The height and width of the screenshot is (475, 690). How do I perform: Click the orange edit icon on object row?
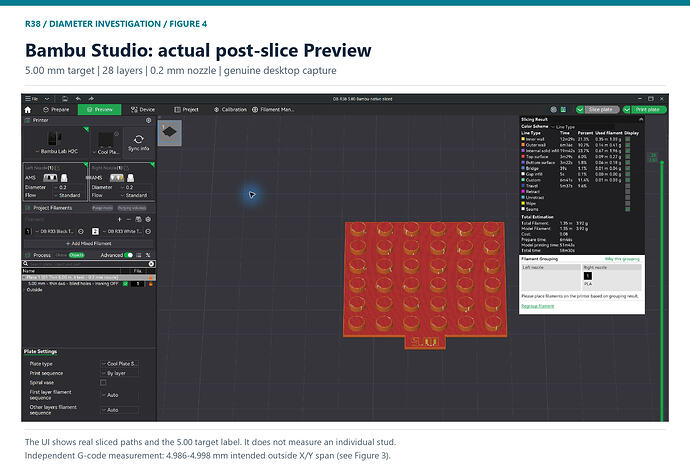coord(151,284)
